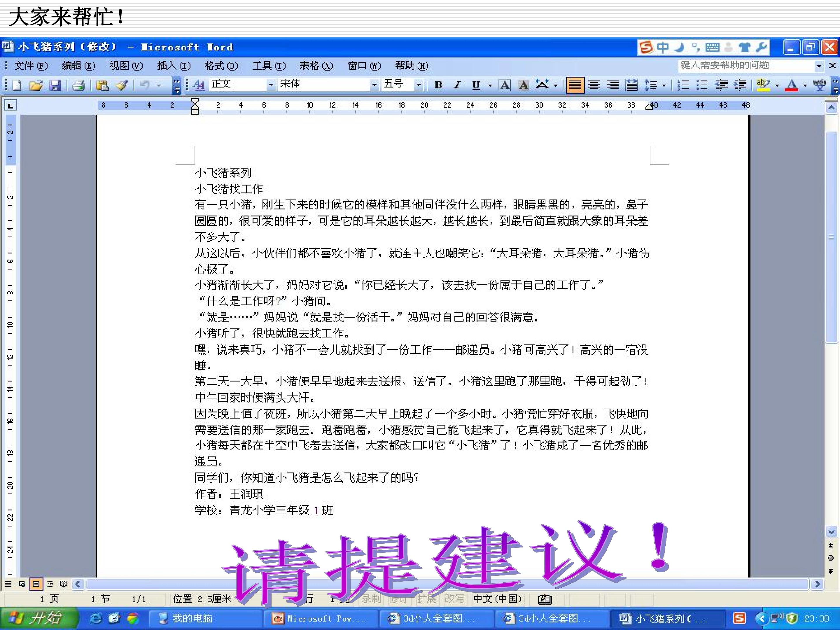Expand the 正文 style dropdown
This screenshot has height=630, width=840.
[x=271, y=85]
